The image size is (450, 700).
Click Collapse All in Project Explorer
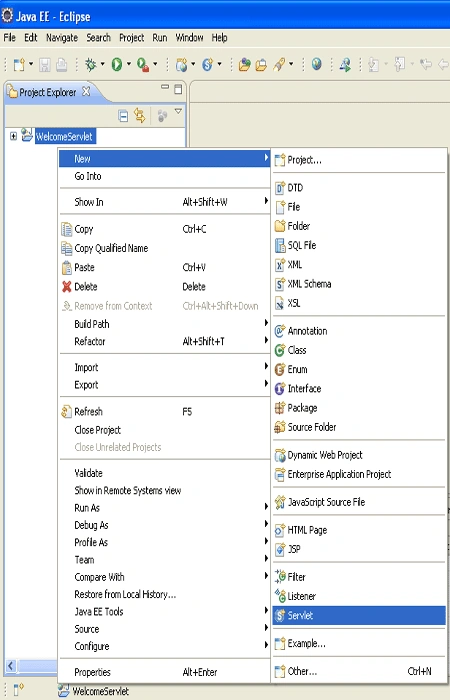tap(123, 116)
